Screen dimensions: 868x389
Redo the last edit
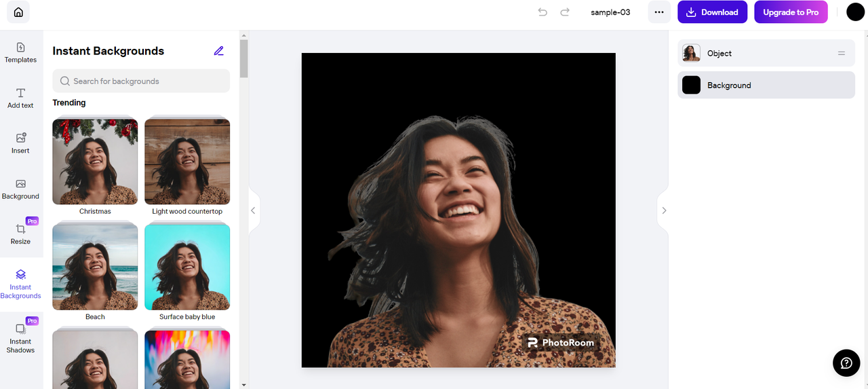pos(565,12)
